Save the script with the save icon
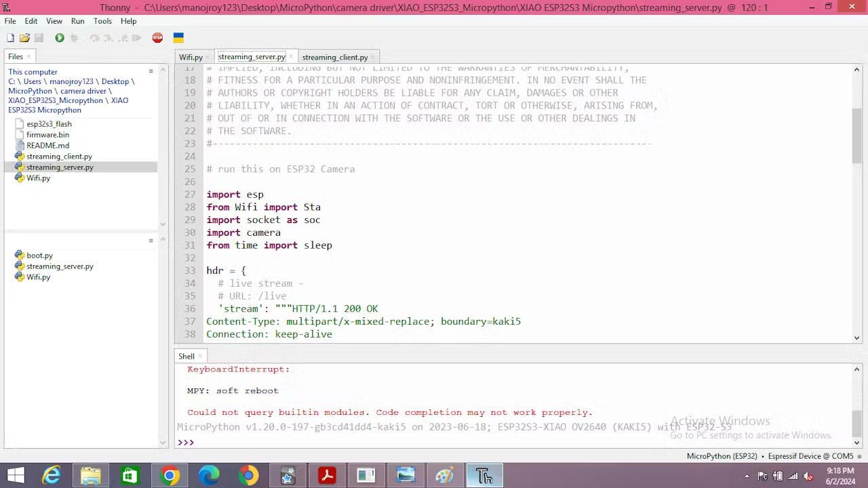868x488 pixels. (x=41, y=37)
